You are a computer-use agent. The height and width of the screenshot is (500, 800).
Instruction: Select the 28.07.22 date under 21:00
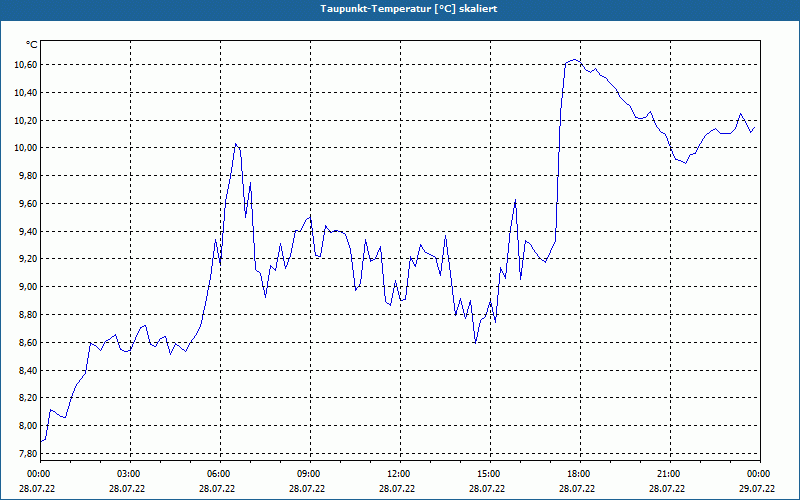click(667, 488)
